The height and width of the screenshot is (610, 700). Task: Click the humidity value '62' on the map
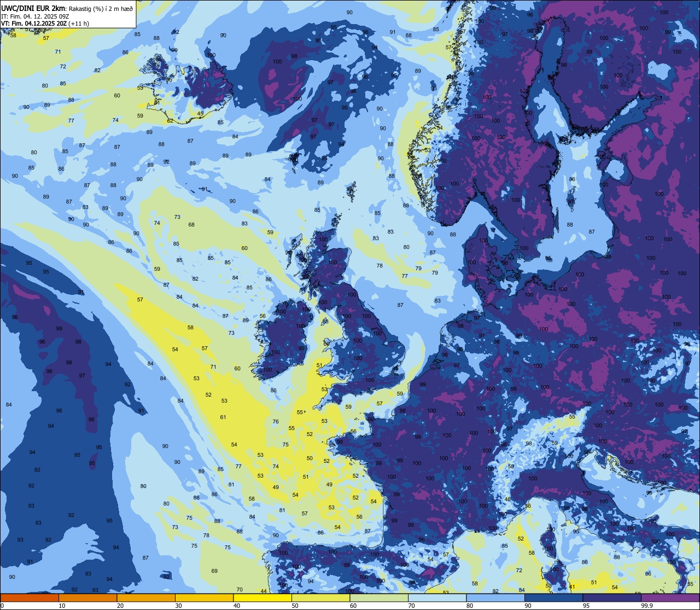pyautogui.click(x=170, y=121)
